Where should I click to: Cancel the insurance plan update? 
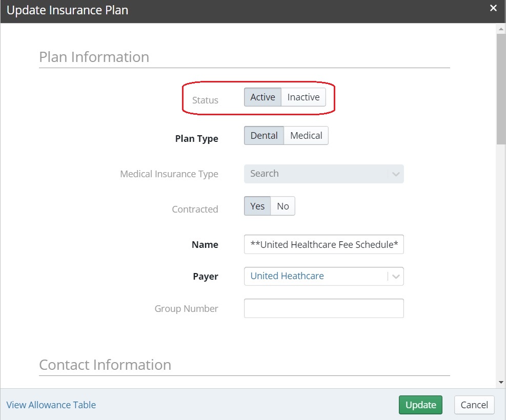coord(474,405)
